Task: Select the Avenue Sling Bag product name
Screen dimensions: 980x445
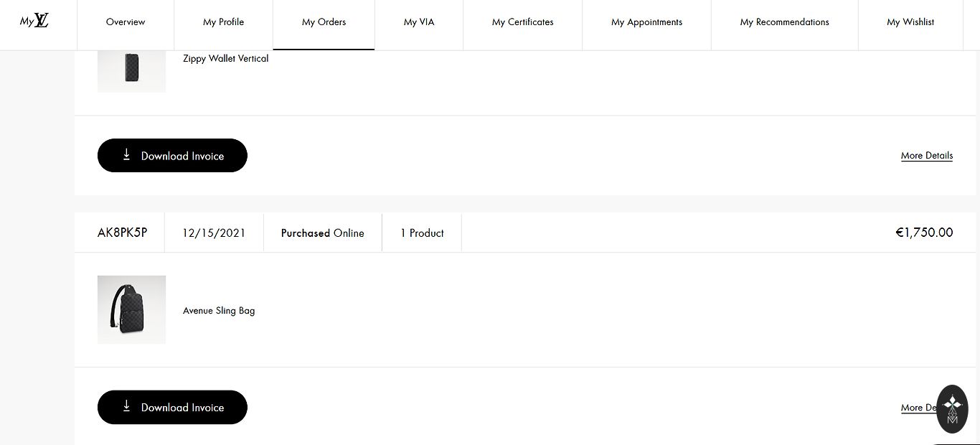Action: (x=219, y=310)
